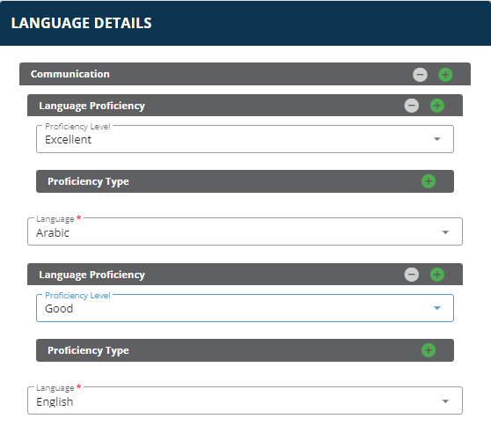Click the second Proficiency Type header
This screenshot has width=491, height=448.
tap(245, 350)
